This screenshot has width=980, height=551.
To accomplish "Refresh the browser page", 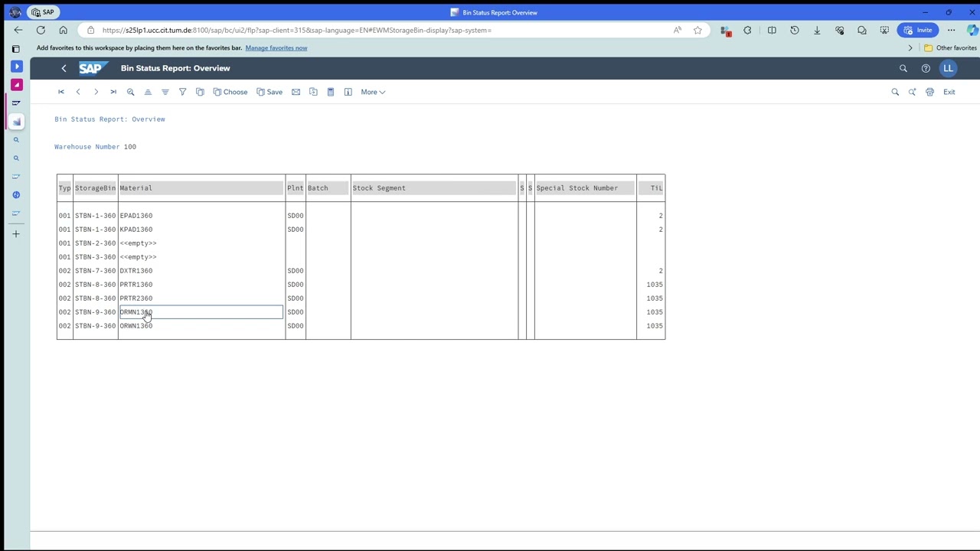I will [41, 30].
